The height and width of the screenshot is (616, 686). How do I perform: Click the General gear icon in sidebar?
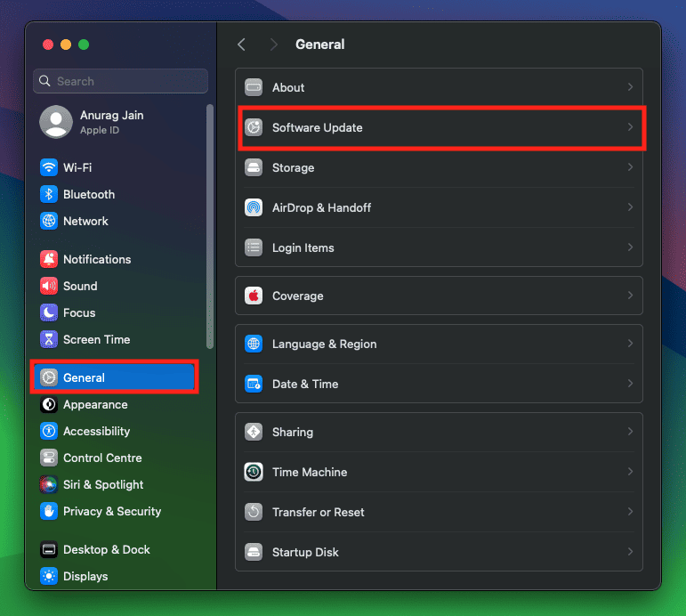pos(49,377)
